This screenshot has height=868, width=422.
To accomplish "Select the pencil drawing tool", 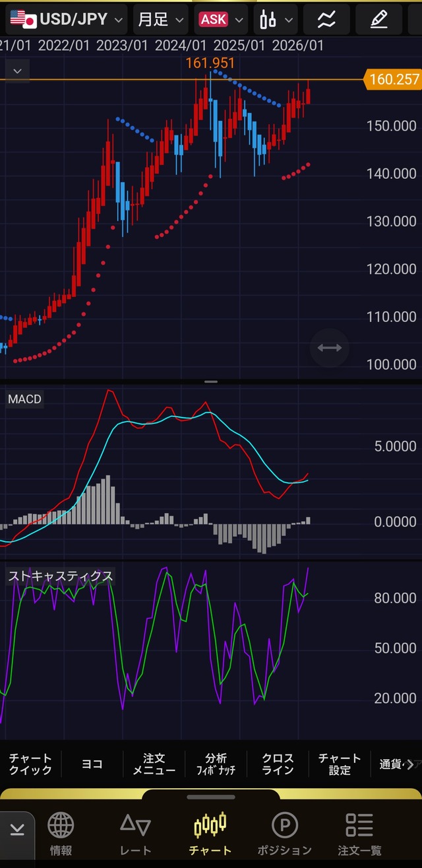I will tap(378, 19).
